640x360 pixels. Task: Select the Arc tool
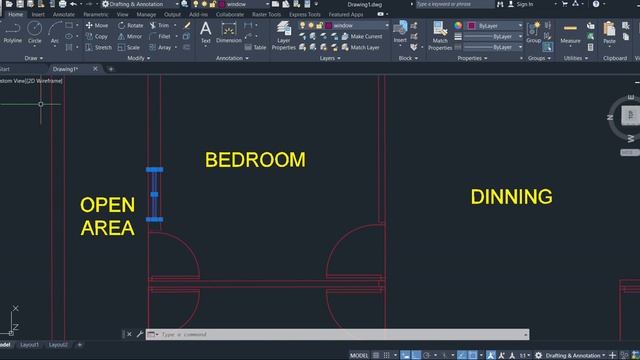(55, 32)
